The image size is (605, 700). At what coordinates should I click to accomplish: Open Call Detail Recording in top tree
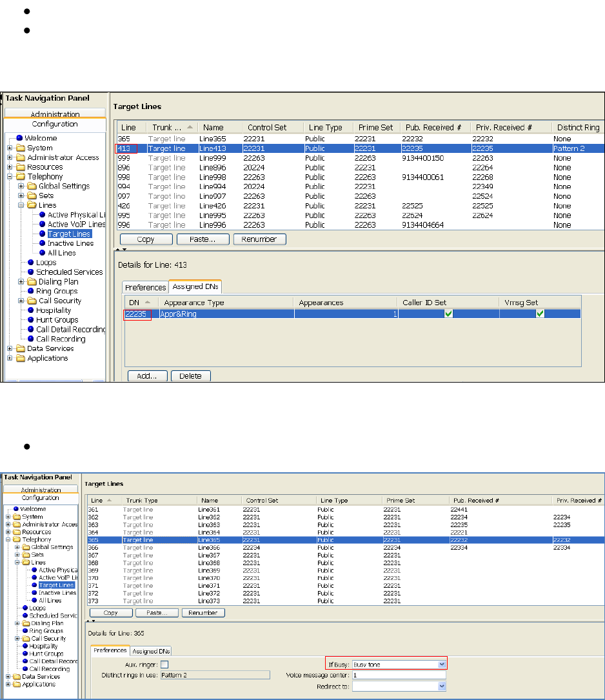[69, 329]
